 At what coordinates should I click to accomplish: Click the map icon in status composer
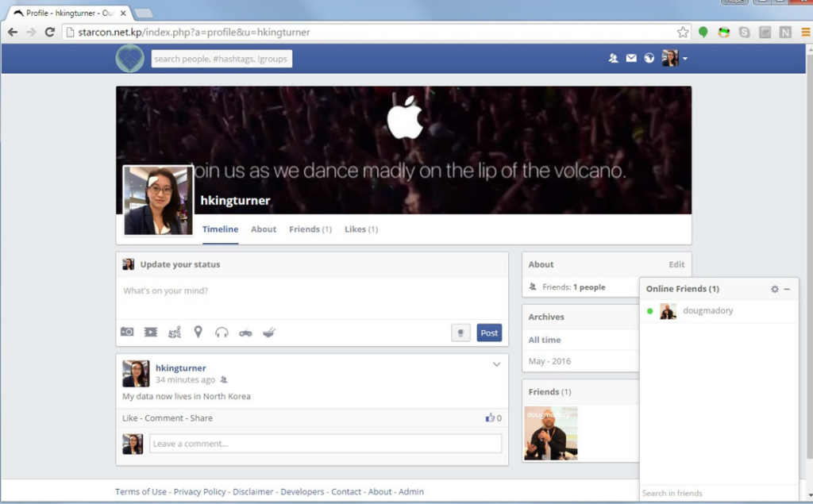[175, 332]
